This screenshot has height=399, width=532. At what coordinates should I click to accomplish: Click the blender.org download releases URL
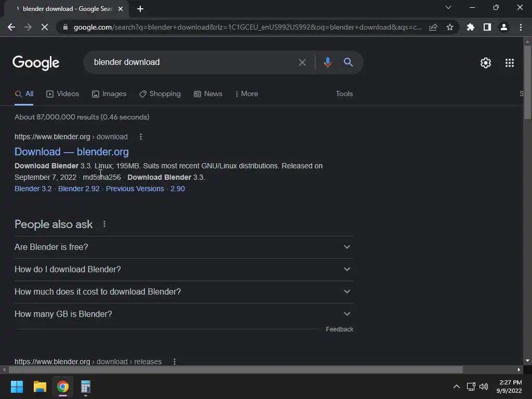[x=88, y=362]
